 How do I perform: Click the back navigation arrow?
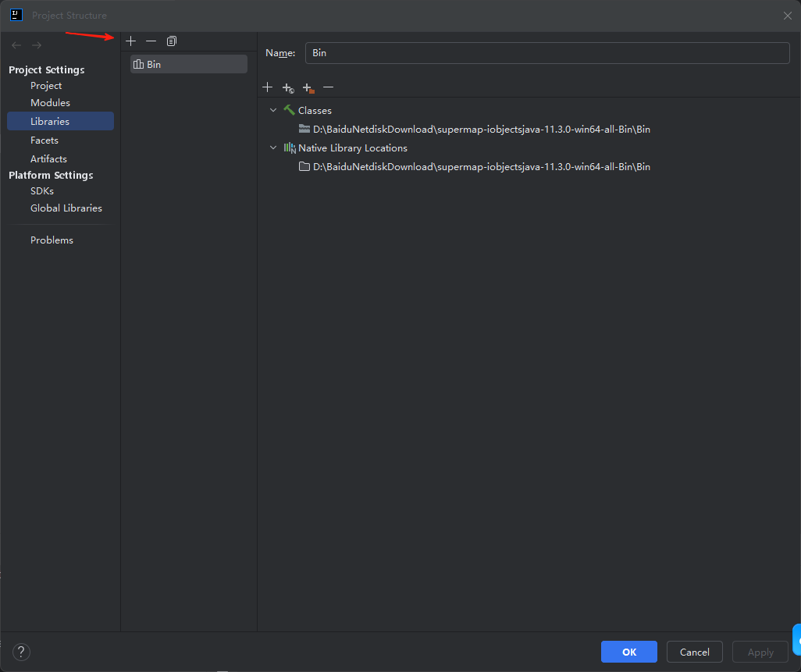point(16,44)
